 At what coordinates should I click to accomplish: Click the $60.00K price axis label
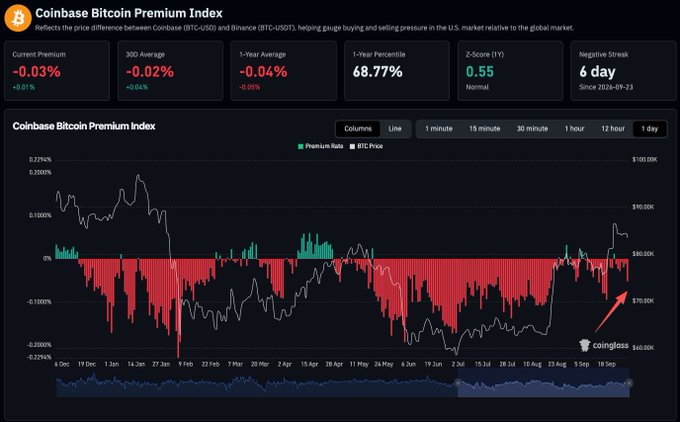tap(643, 347)
